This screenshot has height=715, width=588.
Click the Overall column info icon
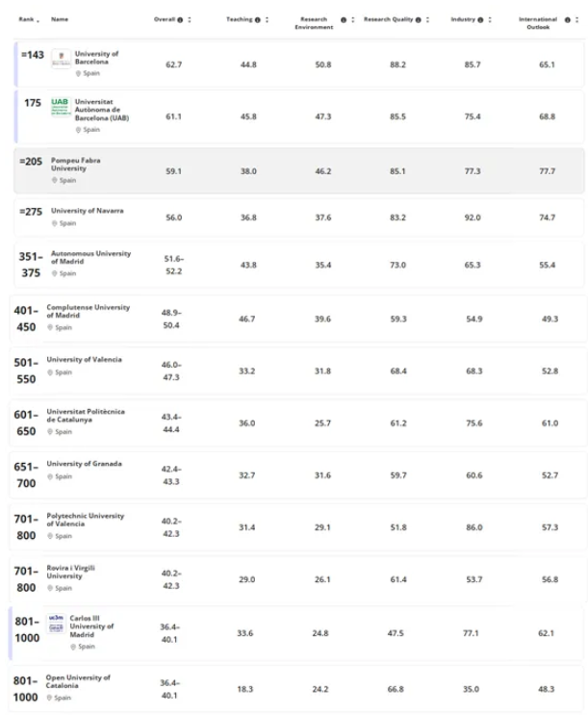(180, 19)
